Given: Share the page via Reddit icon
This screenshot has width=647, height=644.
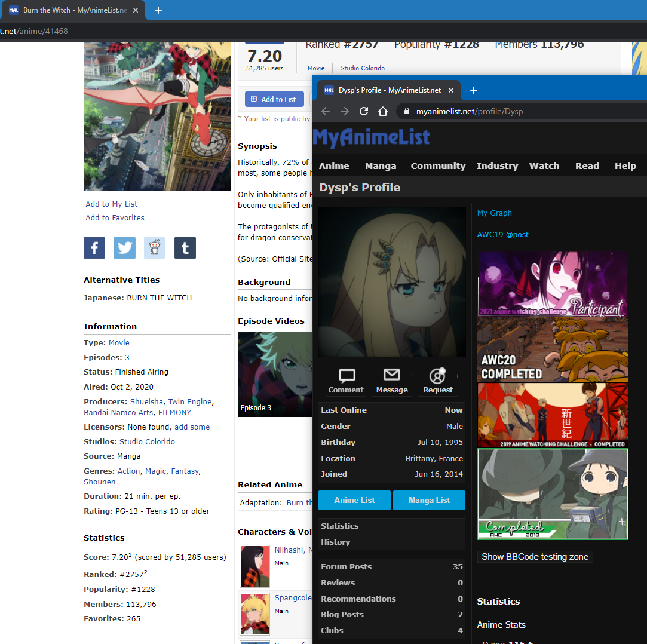Looking at the screenshot, I should click(x=155, y=248).
